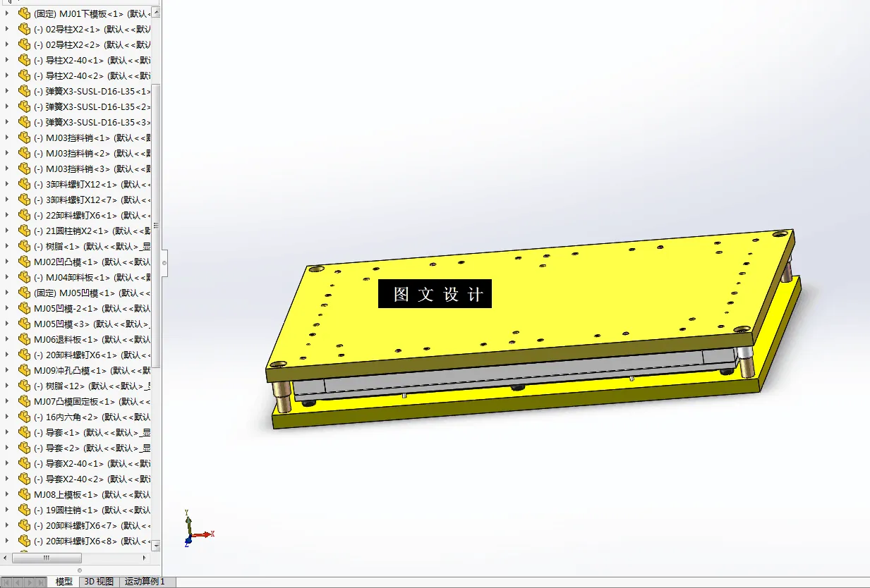Viewport: 870px width, 588px height.
Task: Expand the 3卸料螺钉X12<7> tree node
Action: 7,200
